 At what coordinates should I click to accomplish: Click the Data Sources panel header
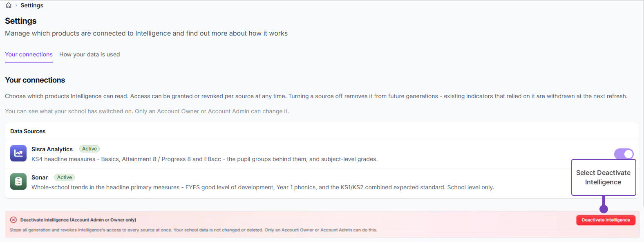point(322,131)
